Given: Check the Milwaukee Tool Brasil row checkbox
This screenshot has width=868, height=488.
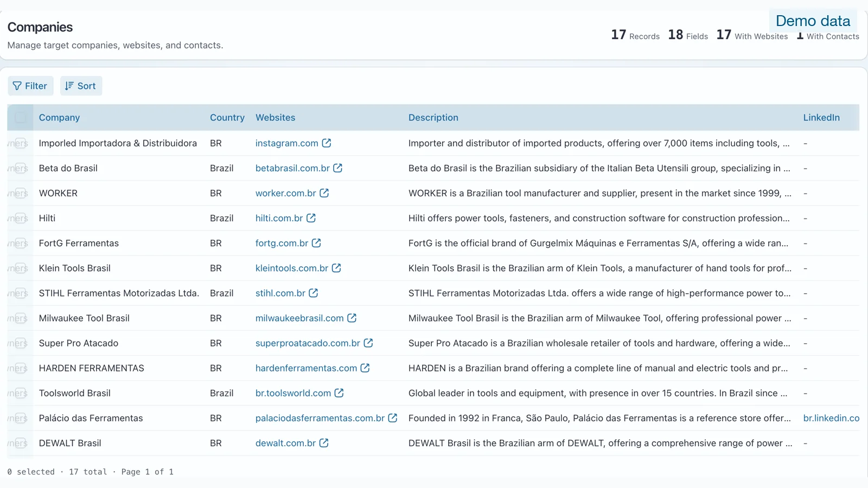Looking at the screenshot, I should tap(21, 318).
